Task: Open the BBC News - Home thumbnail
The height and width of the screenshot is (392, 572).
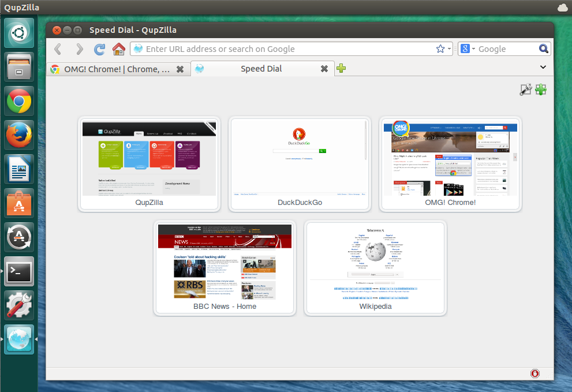Action: coord(225,262)
